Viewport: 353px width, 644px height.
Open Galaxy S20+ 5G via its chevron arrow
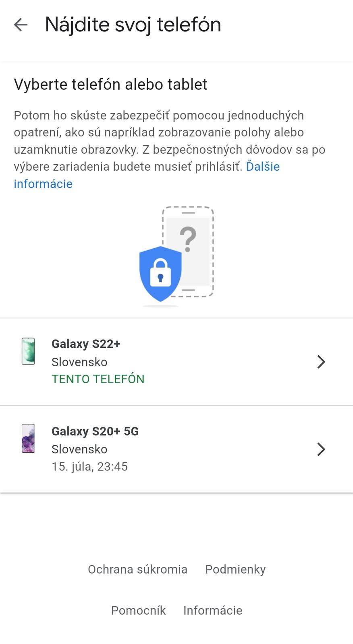pos(321,449)
